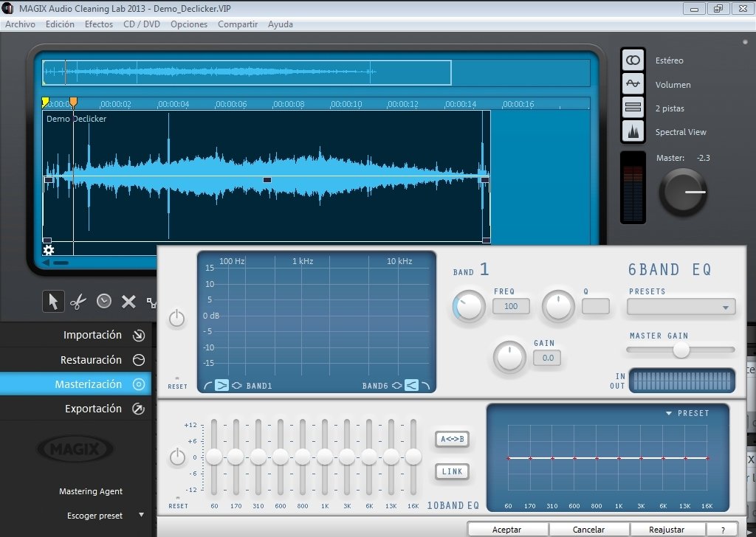Click the orange playhead marker
The height and width of the screenshot is (537, 756).
click(x=73, y=102)
